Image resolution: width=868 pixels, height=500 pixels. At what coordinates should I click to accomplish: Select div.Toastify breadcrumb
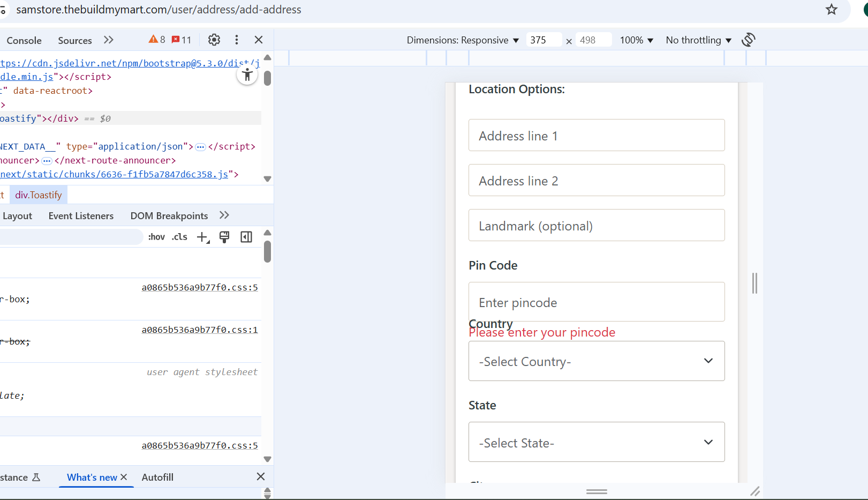tap(39, 195)
